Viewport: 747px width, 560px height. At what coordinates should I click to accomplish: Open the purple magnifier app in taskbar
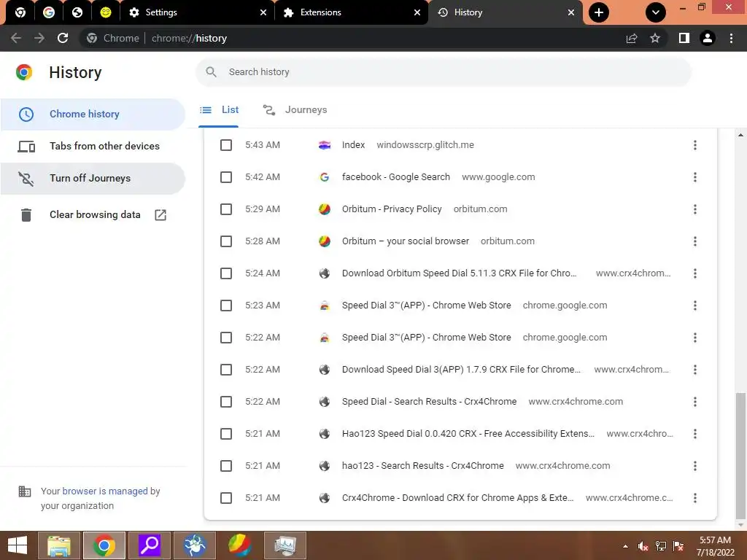coord(150,545)
